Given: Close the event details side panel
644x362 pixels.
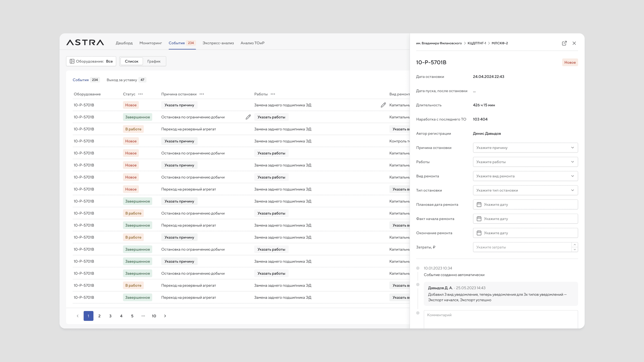Looking at the screenshot, I should pyautogui.click(x=574, y=43).
